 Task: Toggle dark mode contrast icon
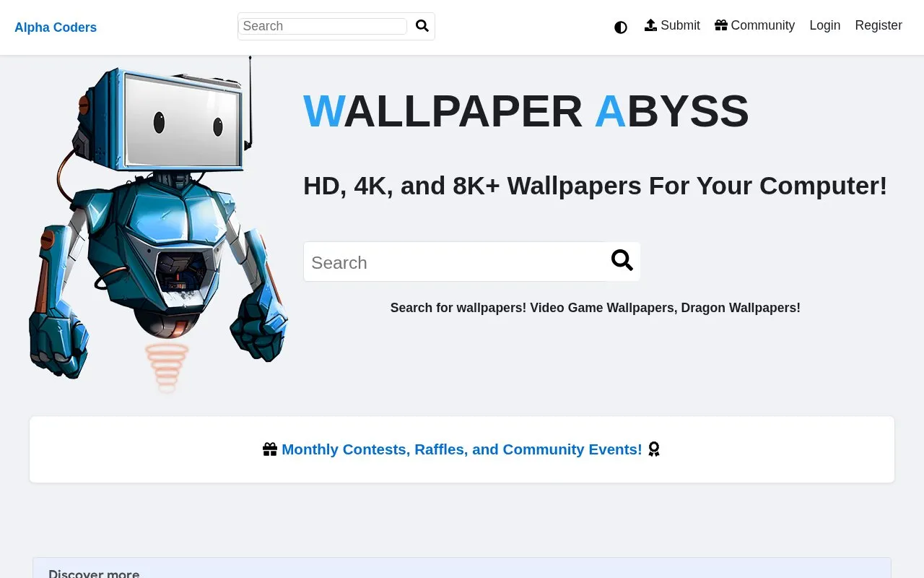621,27
